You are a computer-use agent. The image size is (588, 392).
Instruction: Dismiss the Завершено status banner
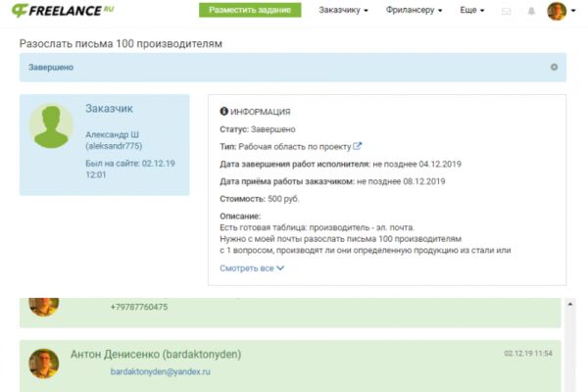point(554,68)
